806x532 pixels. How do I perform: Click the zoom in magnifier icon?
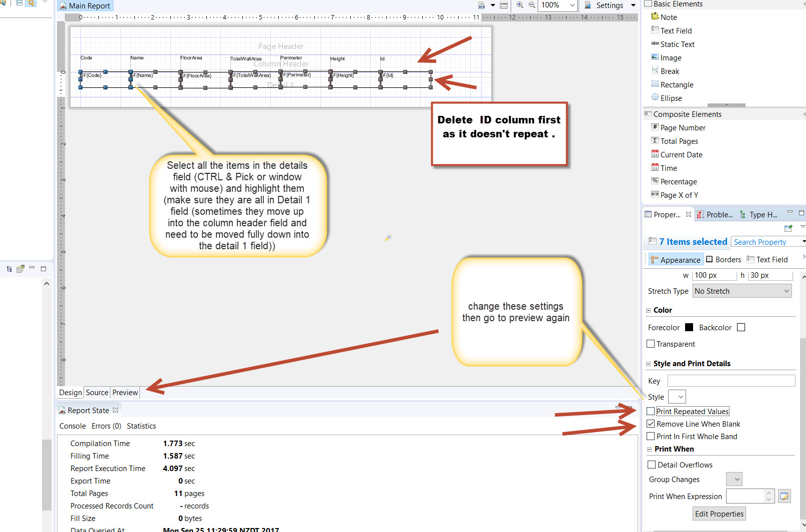point(520,5)
